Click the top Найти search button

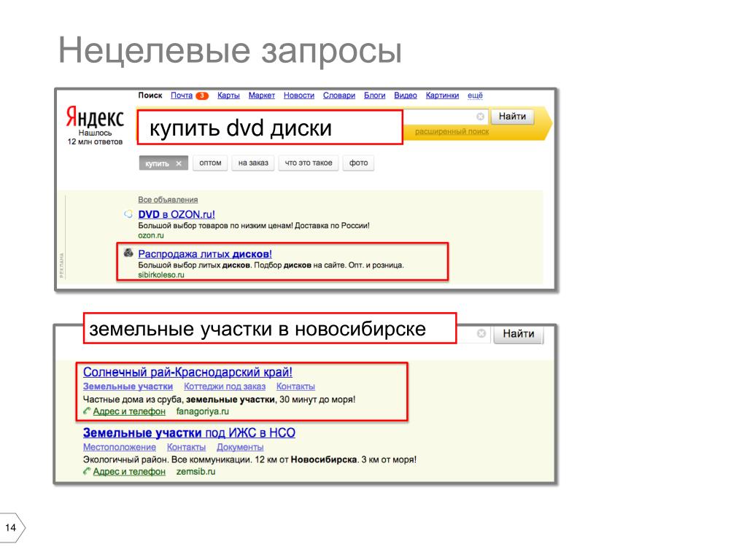pyautogui.click(x=512, y=116)
